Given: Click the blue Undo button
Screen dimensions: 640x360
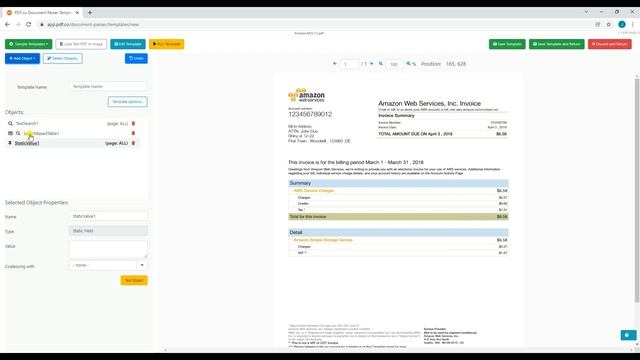Looking at the screenshot, I should [136, 58].
